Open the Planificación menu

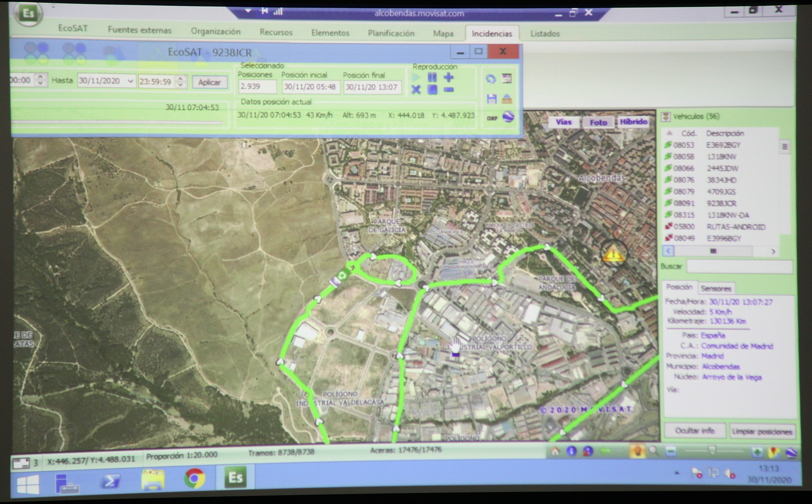391,33
